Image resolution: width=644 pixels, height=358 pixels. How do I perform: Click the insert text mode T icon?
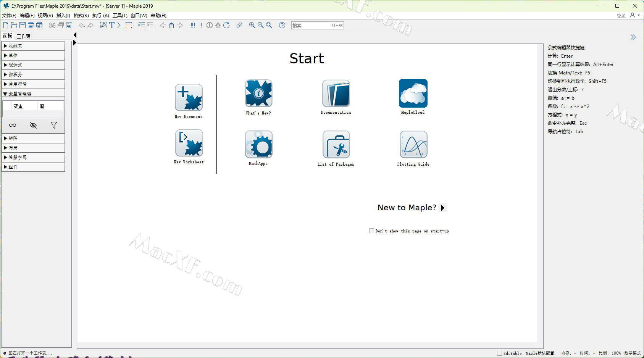(112, 26)
